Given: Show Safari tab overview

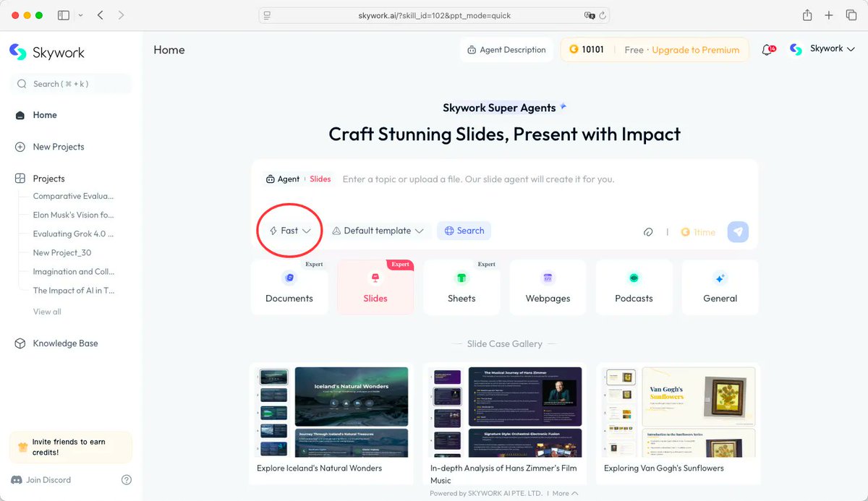Looking at the screenshot, I should click(851, 15).
